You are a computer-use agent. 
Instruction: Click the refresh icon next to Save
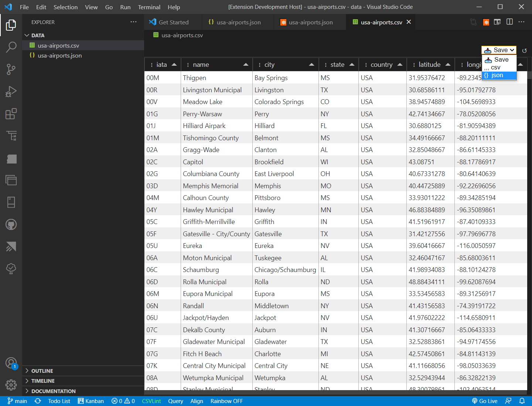click(524, 51)
